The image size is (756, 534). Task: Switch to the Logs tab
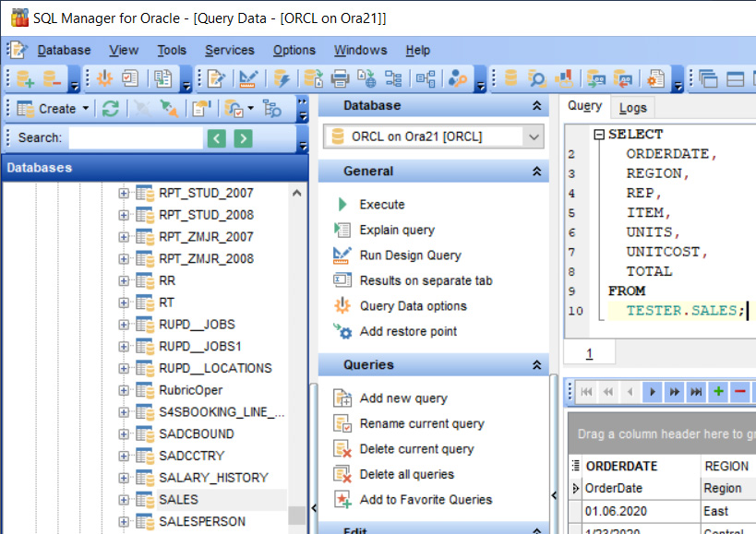[632, 106]
